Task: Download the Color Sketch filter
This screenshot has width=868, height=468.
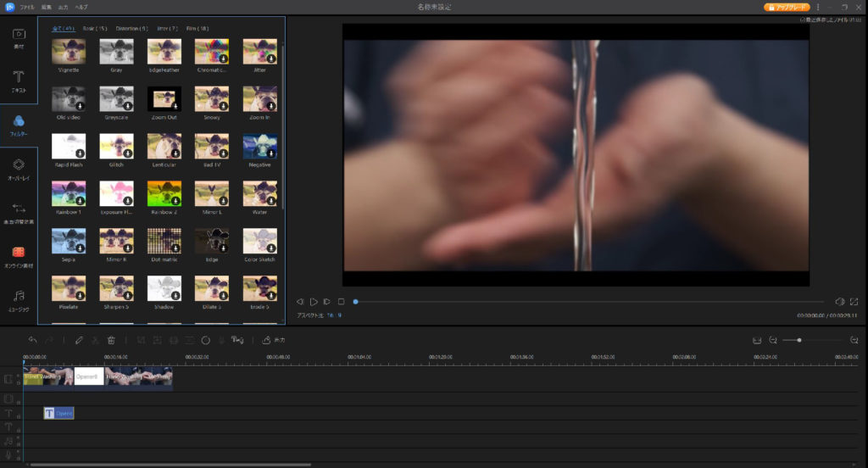Action: tap(271, 248)
